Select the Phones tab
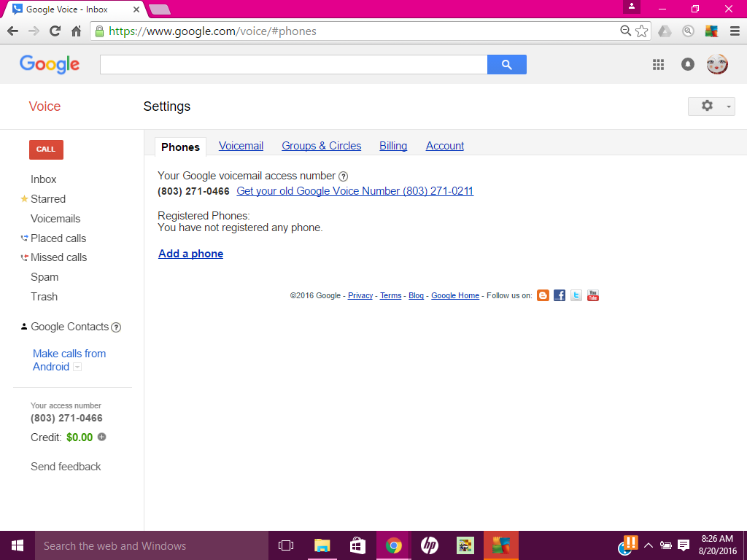The image size is (747, 560). click(x=181, y=147)
